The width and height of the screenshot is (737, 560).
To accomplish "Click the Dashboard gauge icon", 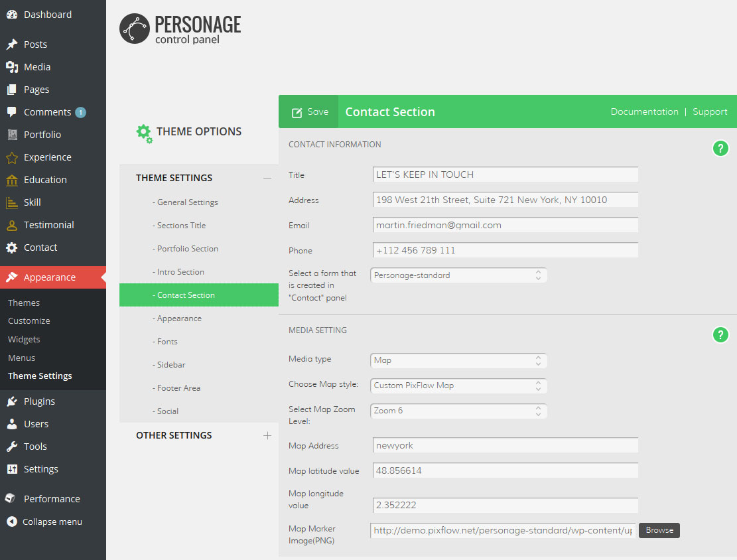I will click(12, 15).
